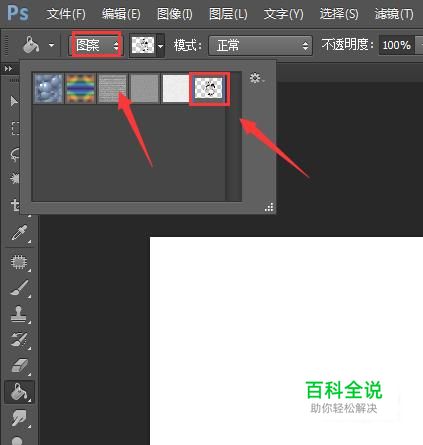Open the 图案 fill source dropdown
The height and width of the screenshot is (445, 423).
pos(96,45)
